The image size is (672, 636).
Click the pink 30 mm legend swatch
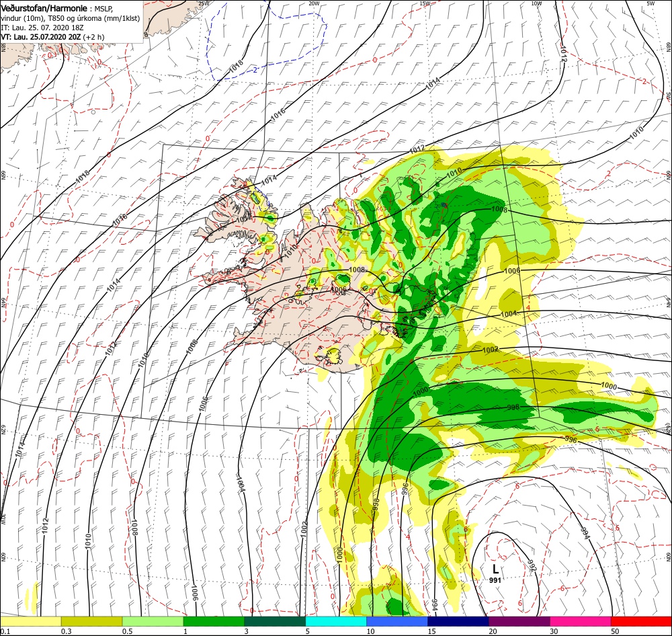(x=581, y=621)
